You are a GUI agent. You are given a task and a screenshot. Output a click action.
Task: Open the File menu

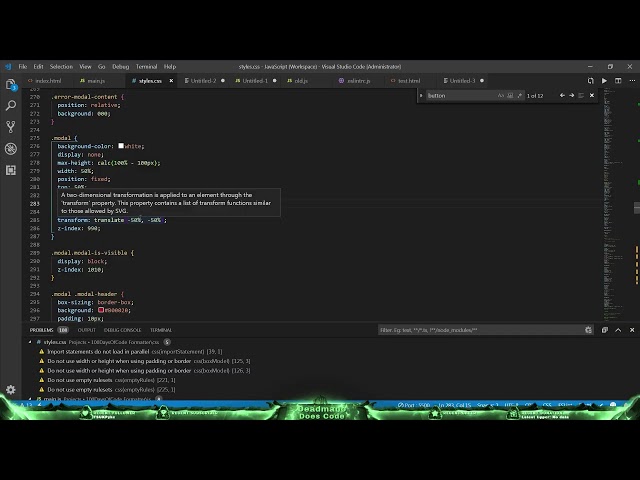(22, 67)
